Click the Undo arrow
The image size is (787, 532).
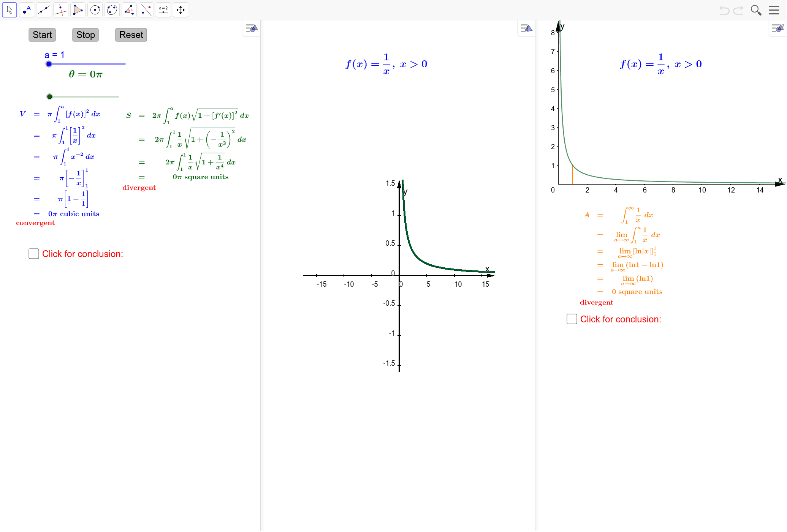tap(724, 10)
